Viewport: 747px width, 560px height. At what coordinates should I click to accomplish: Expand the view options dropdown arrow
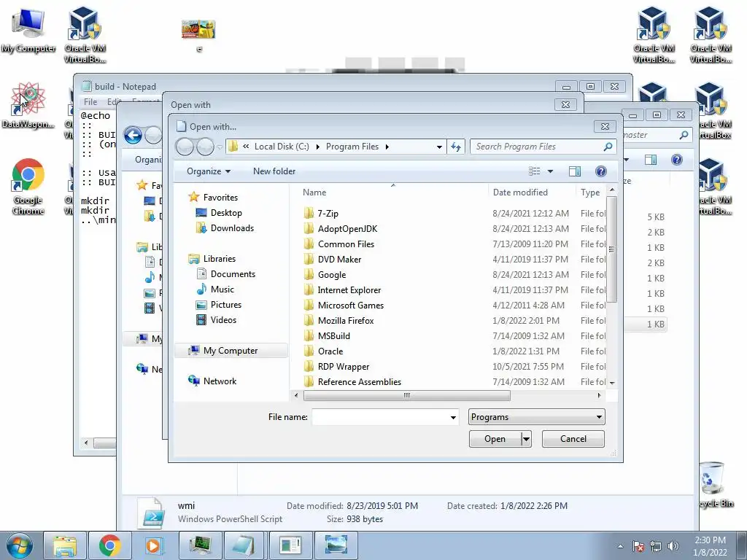pyautogui.click(x=550, y=171)
